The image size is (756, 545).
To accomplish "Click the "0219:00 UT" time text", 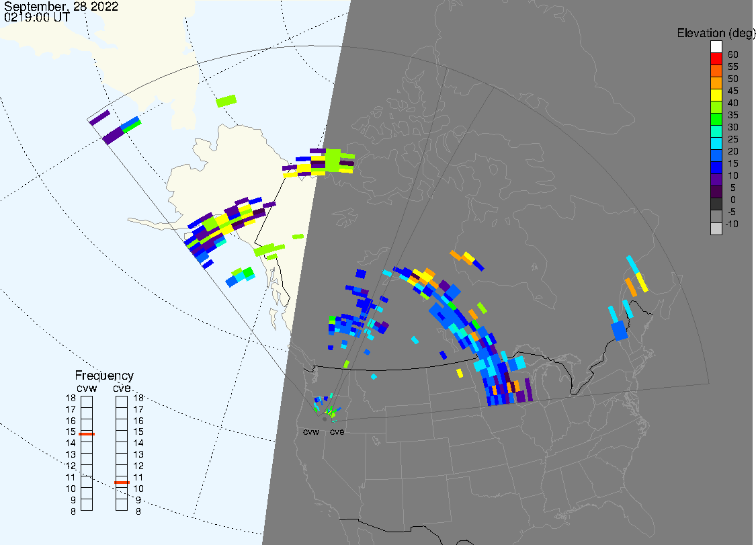I will [x=37, y=17].
